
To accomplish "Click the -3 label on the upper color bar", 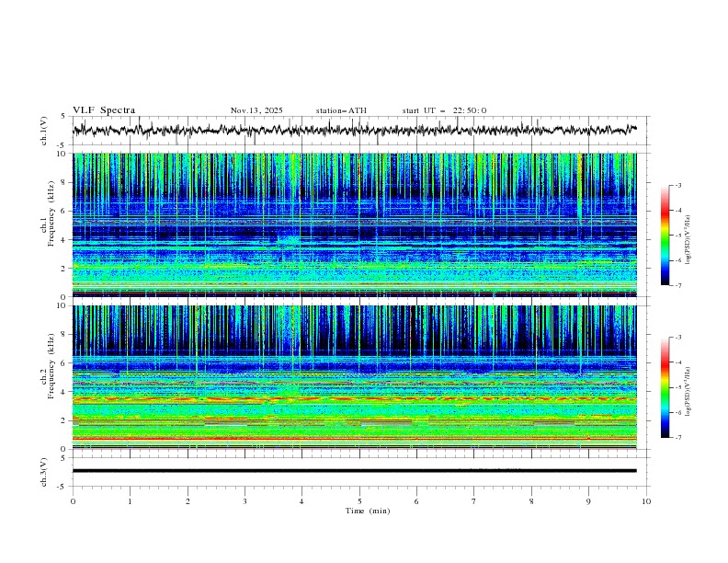I will (677, 185).
